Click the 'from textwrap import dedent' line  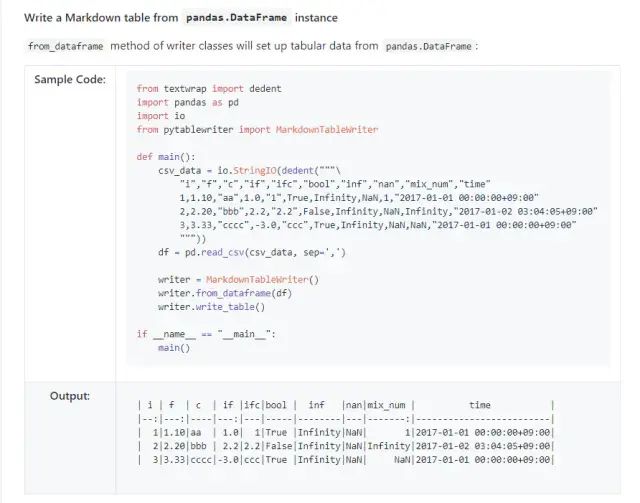[x=209, y=89]
